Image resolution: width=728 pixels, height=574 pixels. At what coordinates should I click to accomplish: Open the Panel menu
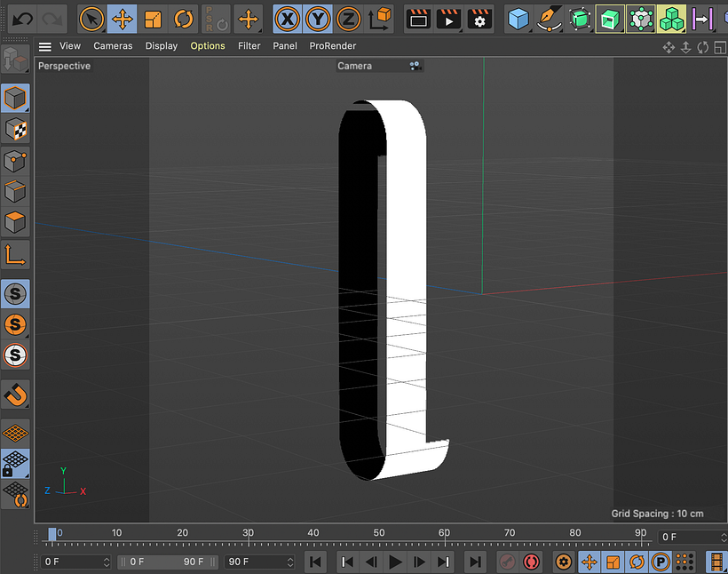pyautogui.click(x=285, y=46)
